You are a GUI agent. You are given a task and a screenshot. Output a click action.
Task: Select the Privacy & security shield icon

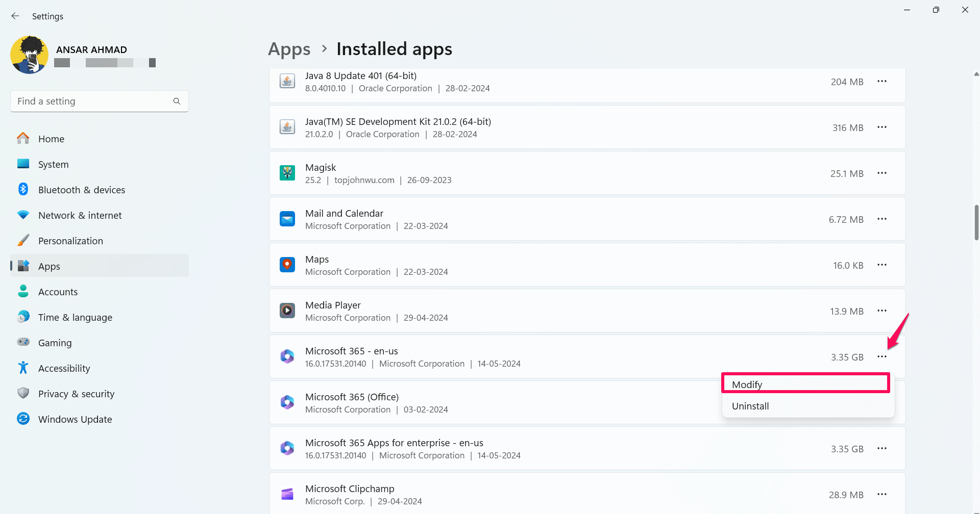tap(23, 393)
